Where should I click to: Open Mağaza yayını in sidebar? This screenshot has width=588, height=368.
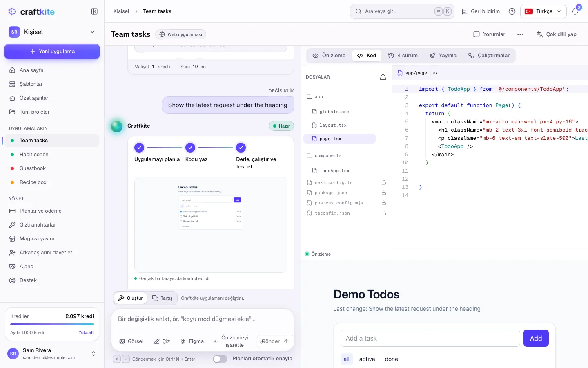point(52,239)
